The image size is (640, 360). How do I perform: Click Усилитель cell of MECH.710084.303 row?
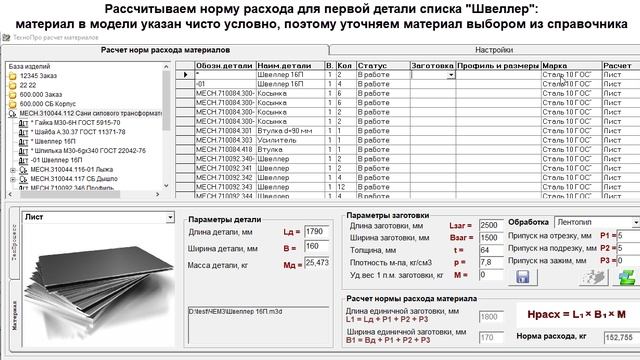290,140
